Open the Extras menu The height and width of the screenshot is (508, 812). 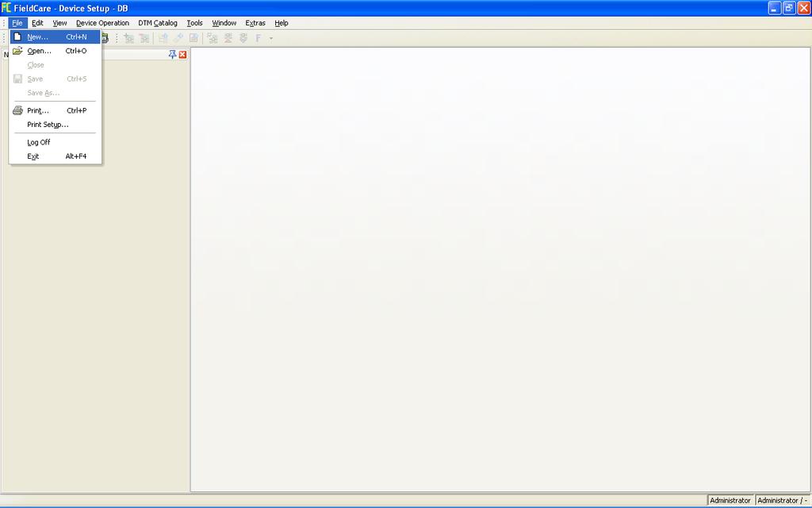(x=255, y=23)
